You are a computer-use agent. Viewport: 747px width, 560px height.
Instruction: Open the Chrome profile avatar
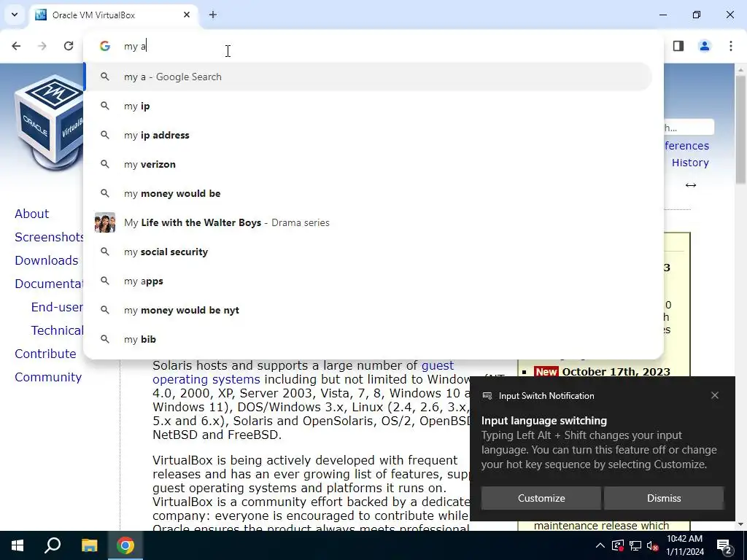pyautogui.click(x=705, y=46)
